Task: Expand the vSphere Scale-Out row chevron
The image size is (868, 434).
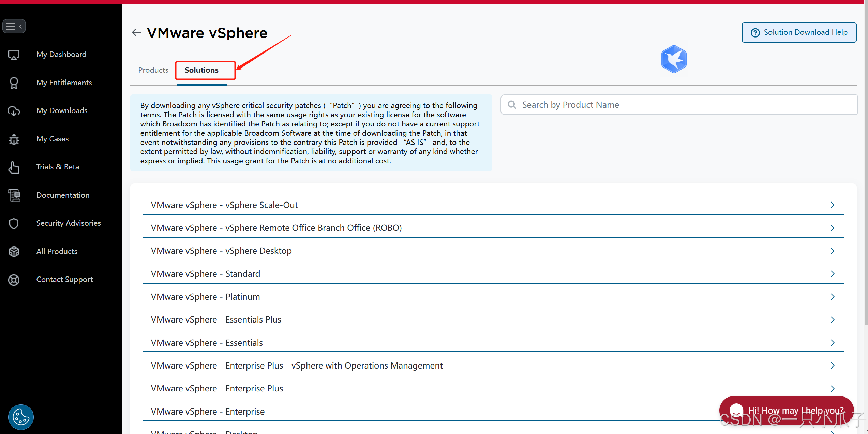Action: pos(832,205)
